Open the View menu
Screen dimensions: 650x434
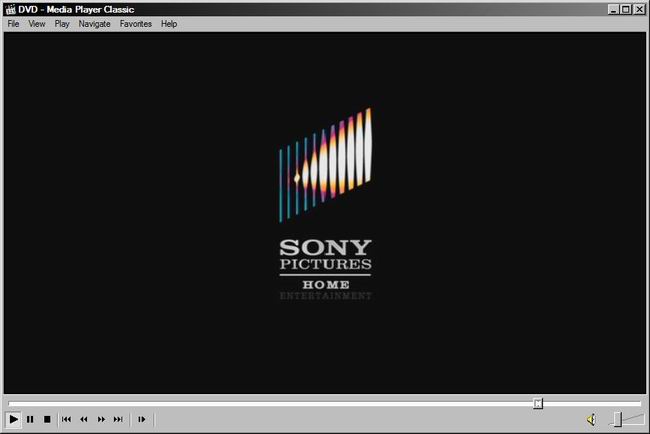coord(36,24)
